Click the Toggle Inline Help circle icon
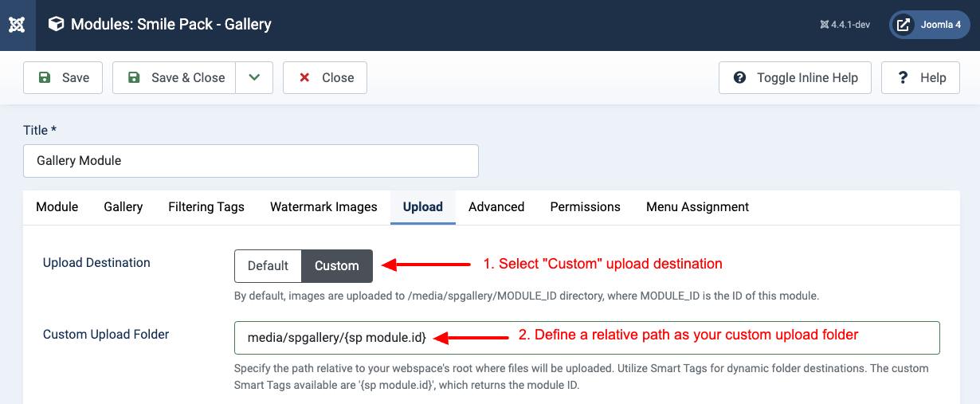 coord(739,77)
